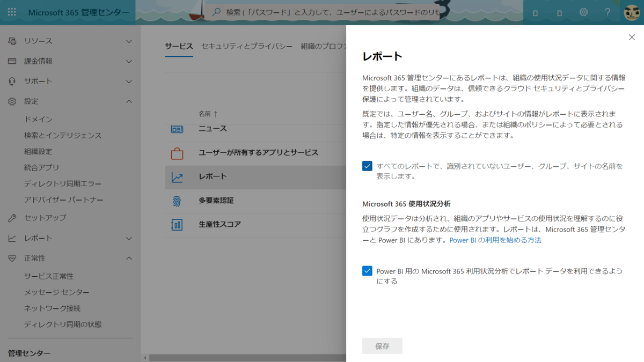Screen dimensions: 644x362
Task: Open the 生産性スコア row
Action: (255, 224)
